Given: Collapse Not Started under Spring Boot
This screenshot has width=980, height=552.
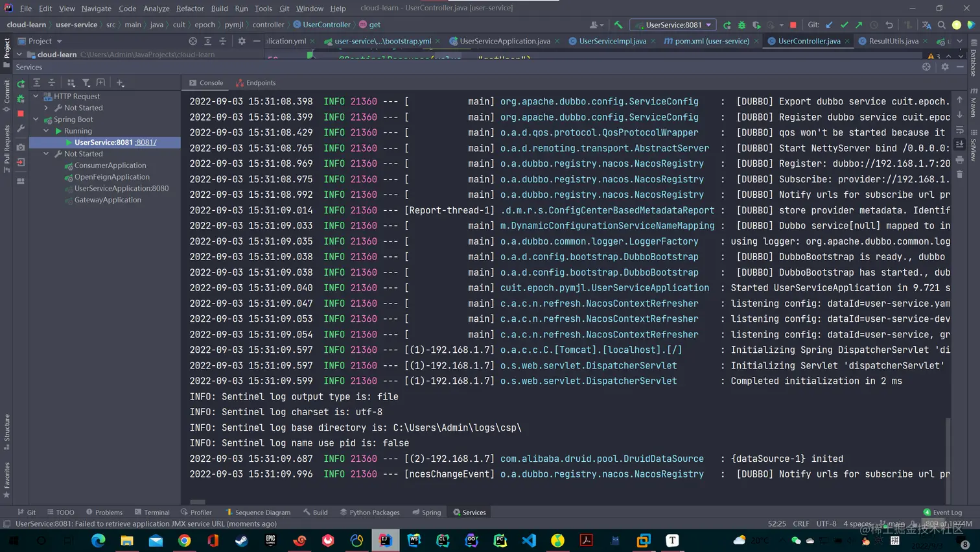Looking at the screenshot, I should [47, 154].
